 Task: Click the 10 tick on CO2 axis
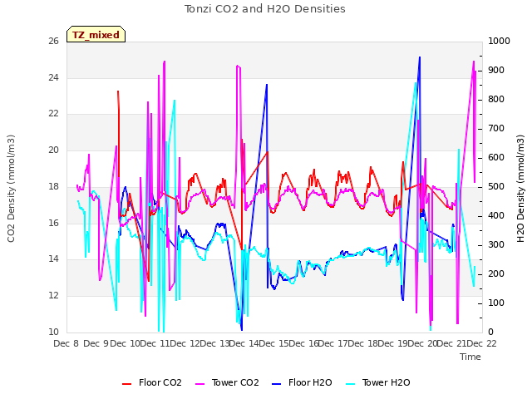[53, 332]
